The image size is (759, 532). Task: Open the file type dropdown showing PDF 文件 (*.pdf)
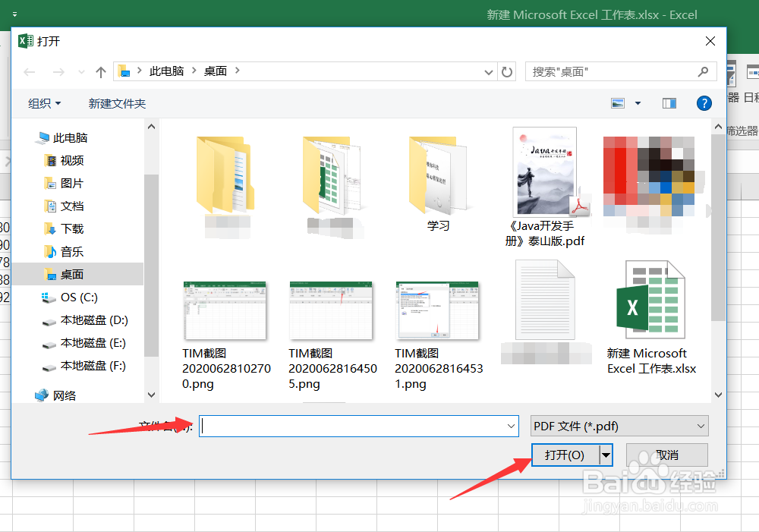coord(619,426)
